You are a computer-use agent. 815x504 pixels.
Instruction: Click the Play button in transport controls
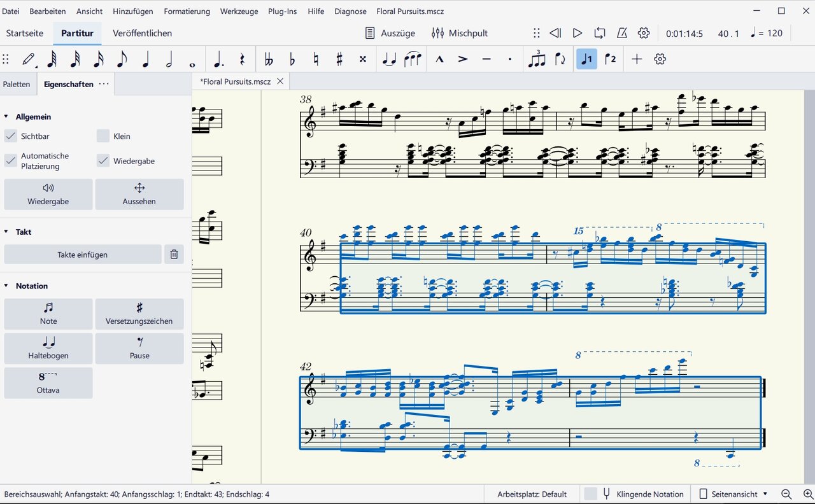point(577,33)
